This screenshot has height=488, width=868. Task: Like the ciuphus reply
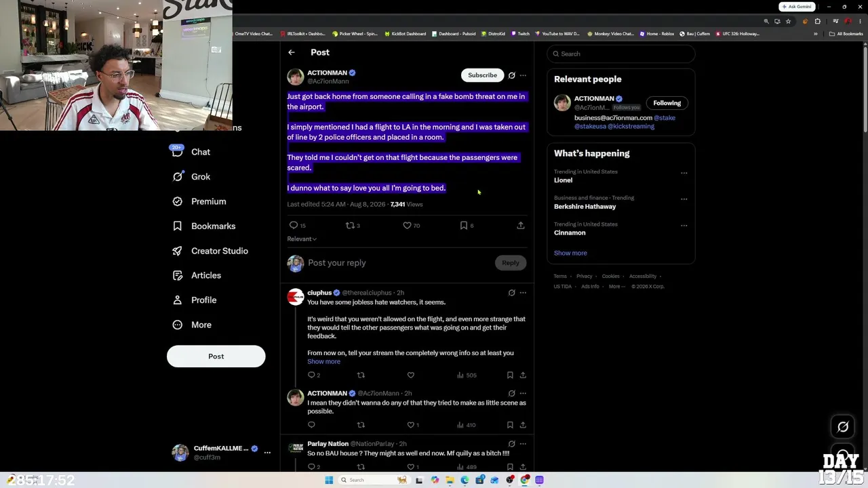pyautogui.click(x=411, y=375)
